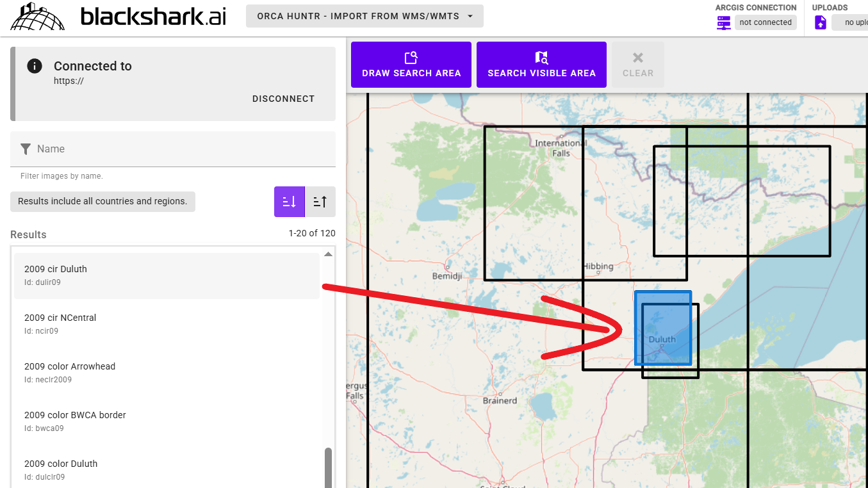This screenshot has height=488, width=868.
Task: Click the filter funnel icon
Action: coord(26,149)
